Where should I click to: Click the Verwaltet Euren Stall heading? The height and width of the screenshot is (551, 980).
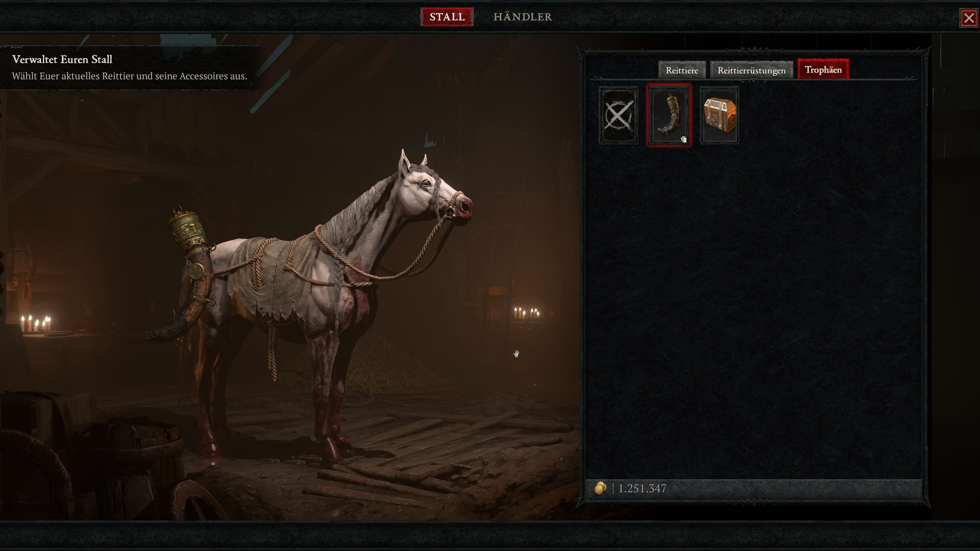[x=62, y=59]
